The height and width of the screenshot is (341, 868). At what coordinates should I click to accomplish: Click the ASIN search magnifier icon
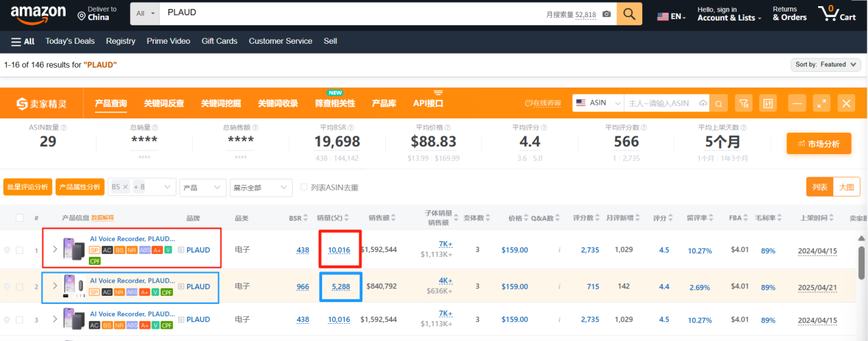click(718, 103)
